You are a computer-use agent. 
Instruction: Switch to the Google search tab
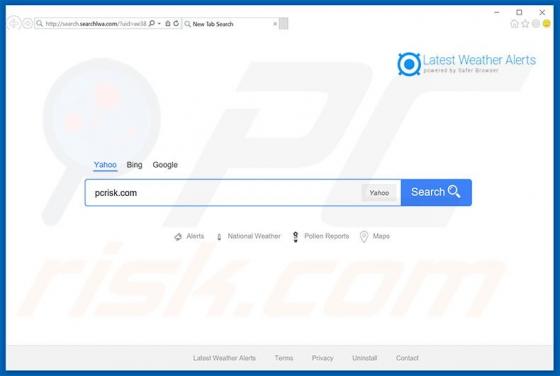(x=165, y=165)
